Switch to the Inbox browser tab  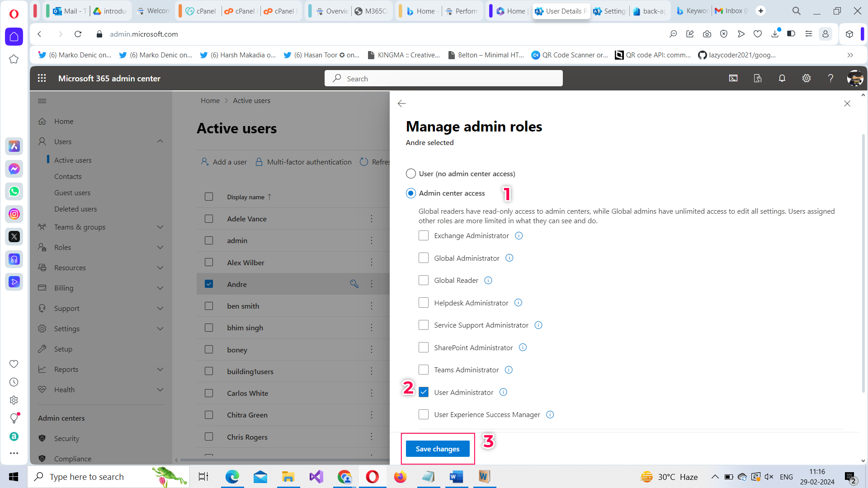pos(732,11)
